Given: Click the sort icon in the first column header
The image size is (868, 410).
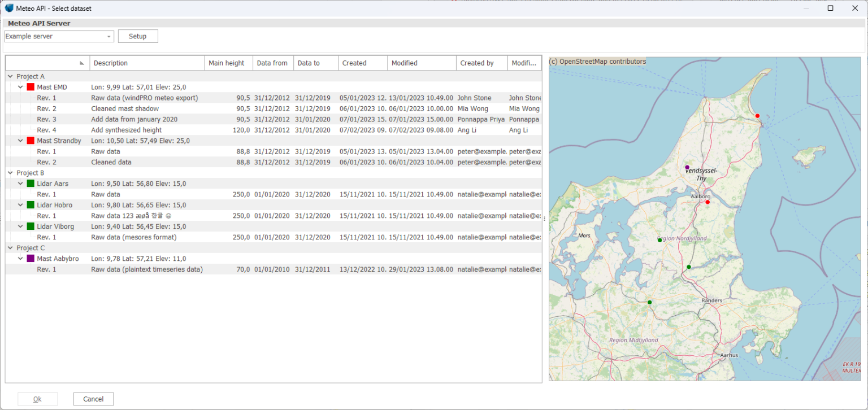Looking at the screenshot, I should click(83, 63).
